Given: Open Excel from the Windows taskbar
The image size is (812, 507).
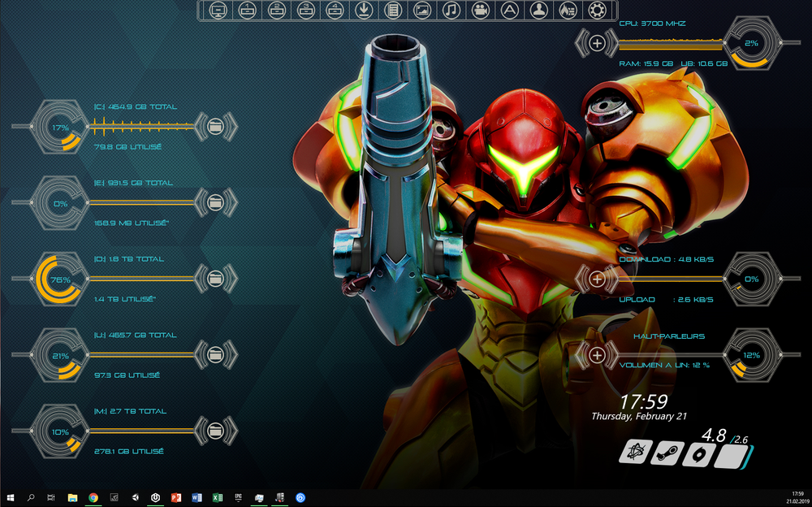Looking at the screenshot, I should (216, 498).
